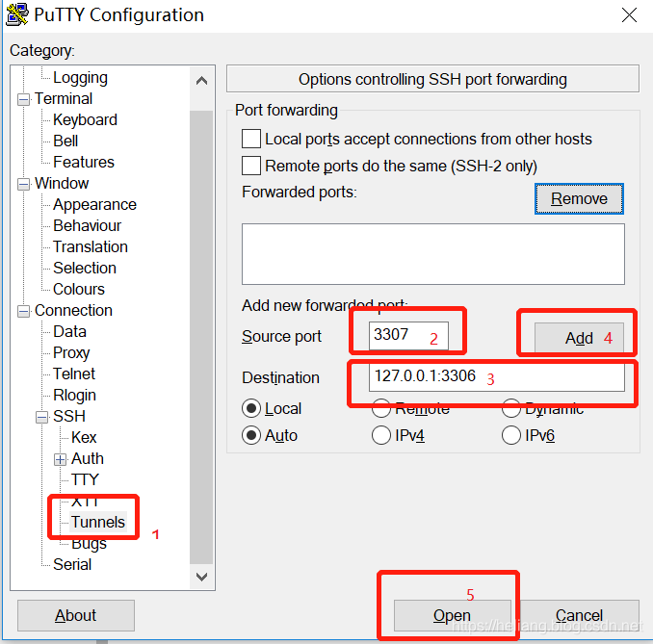The width and height of the screenshot is (653, 644).
Task: Select Serial in category tree
Action: [x=72, y=564]
